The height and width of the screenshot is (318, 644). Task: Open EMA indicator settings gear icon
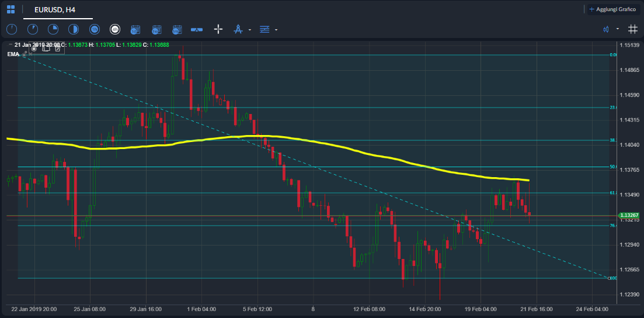pyautogui.click(x=25, y=54)
